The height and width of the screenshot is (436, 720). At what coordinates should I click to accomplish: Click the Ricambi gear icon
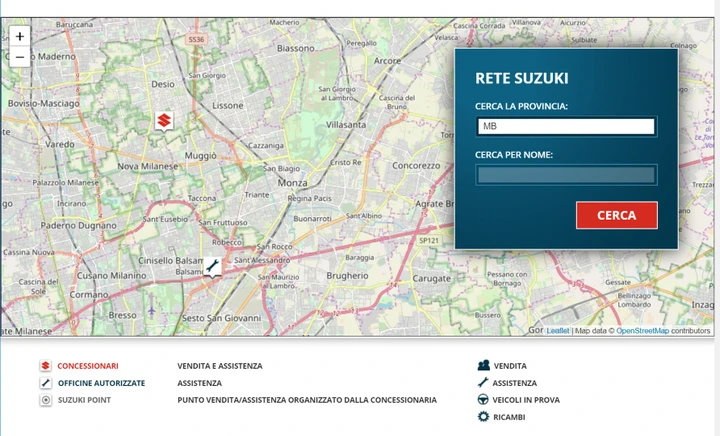coord(483,416)
